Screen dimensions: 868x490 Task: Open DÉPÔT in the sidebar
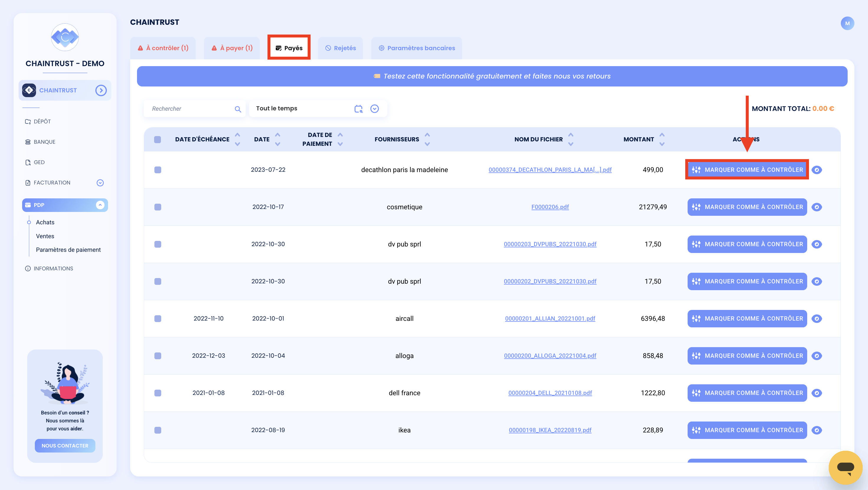(x=38, y=121)
